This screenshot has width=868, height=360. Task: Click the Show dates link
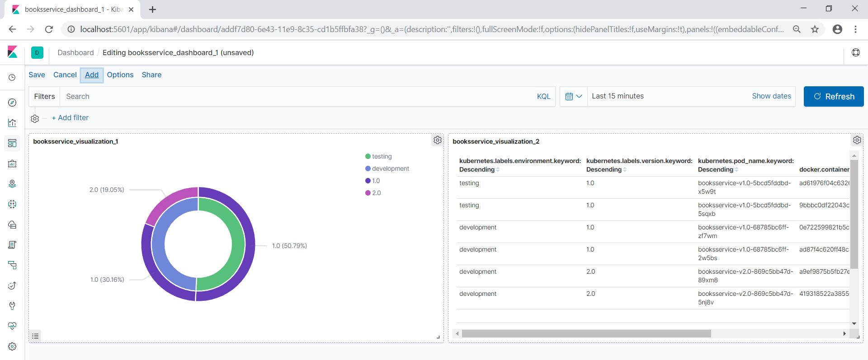coord(771,96)
